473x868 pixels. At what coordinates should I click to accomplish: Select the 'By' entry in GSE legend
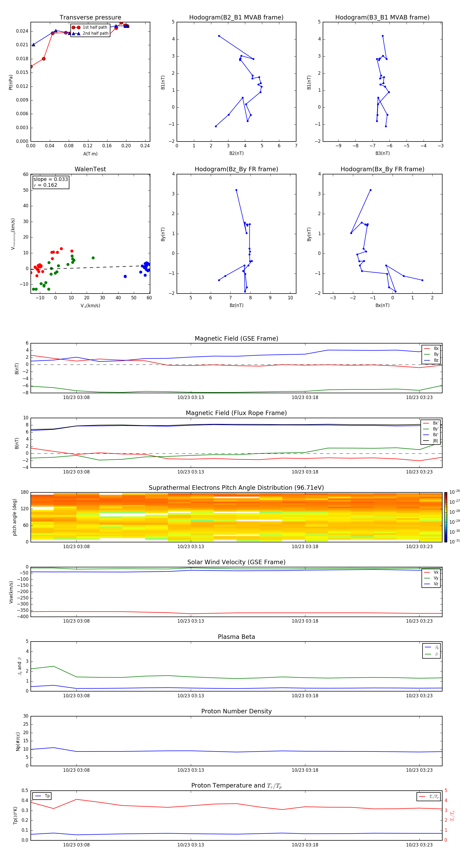[x=431, y=355]
